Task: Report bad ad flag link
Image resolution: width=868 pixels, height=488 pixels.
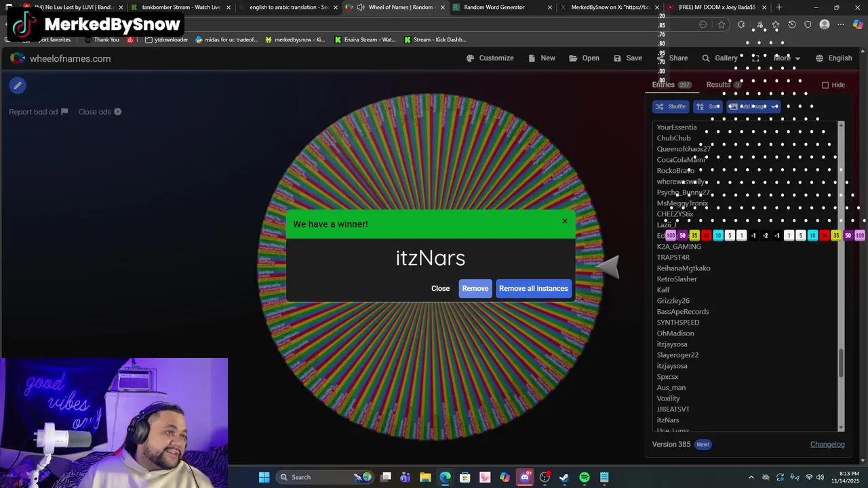Action: click(38, 112)
